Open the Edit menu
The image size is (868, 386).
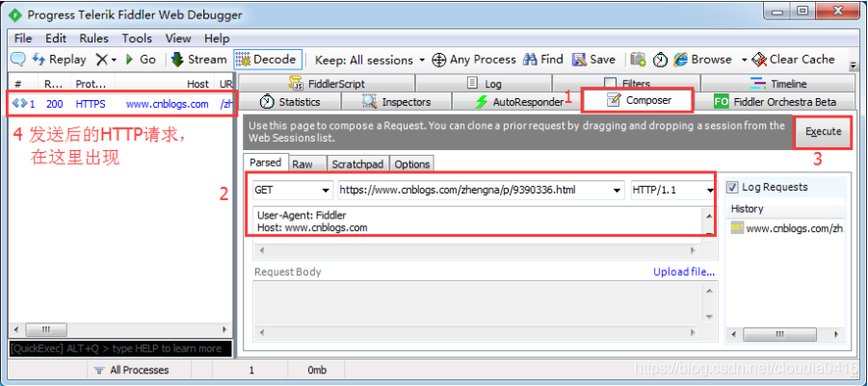point(56,39)
